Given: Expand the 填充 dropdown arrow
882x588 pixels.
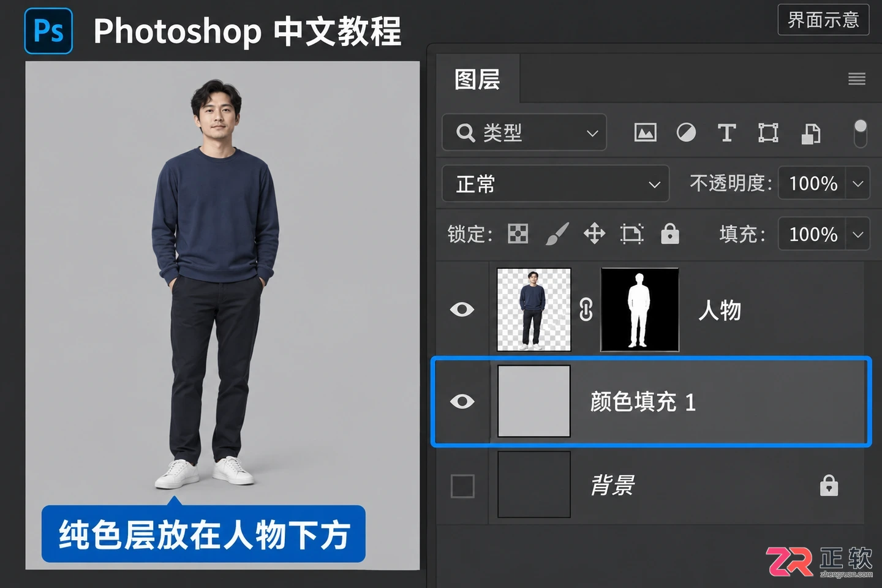Looking at the screenshot, I should tap(858, 234).
